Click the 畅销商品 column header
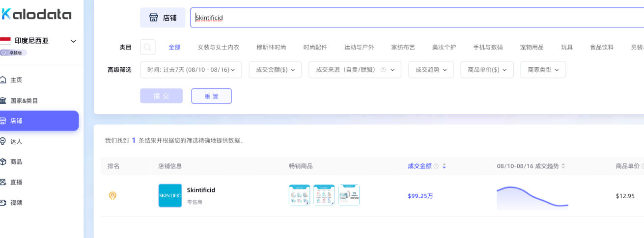 (x=301, y=166)
